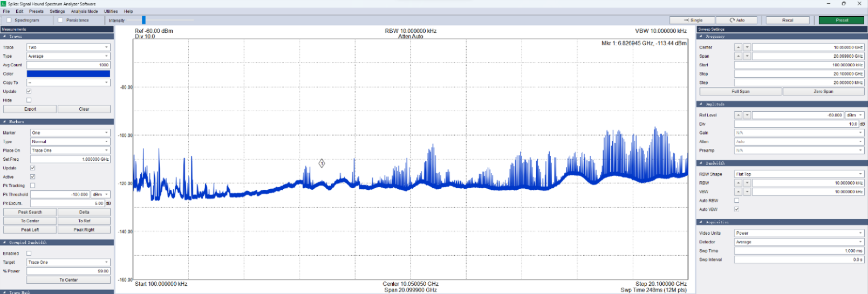Toggle the Persistence checkbox
Viewport: 868px width, 294px height.
pyautogui.click(x=60, y=20)
